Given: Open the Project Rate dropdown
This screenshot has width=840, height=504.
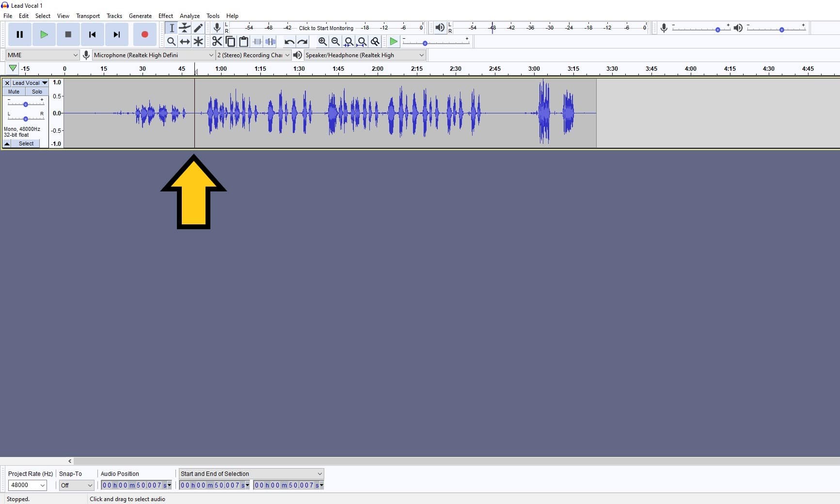Looking at the screenshot, I should click(x=27, y=485).
